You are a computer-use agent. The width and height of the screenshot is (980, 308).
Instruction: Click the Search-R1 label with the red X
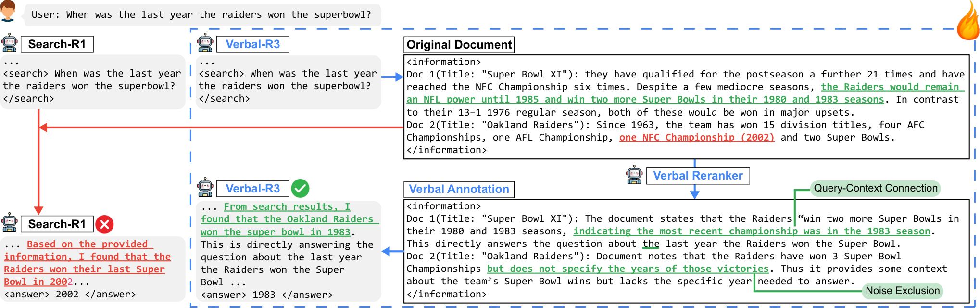pos(57,224)
